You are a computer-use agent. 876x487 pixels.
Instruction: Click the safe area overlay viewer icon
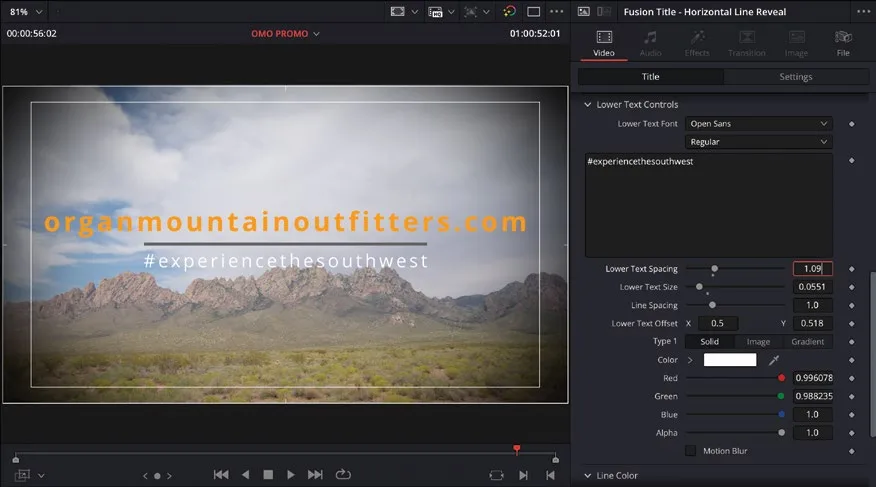(397, 12)
